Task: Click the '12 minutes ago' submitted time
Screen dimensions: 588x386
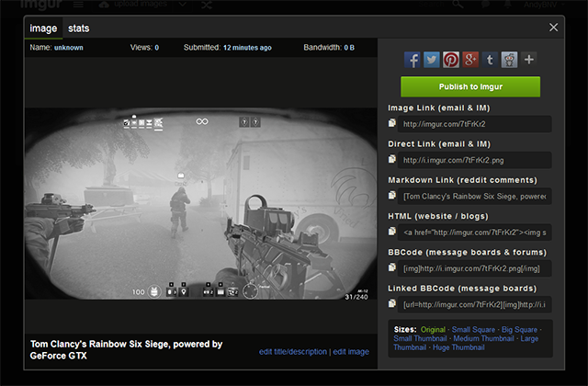Action: tap(247, 48)
